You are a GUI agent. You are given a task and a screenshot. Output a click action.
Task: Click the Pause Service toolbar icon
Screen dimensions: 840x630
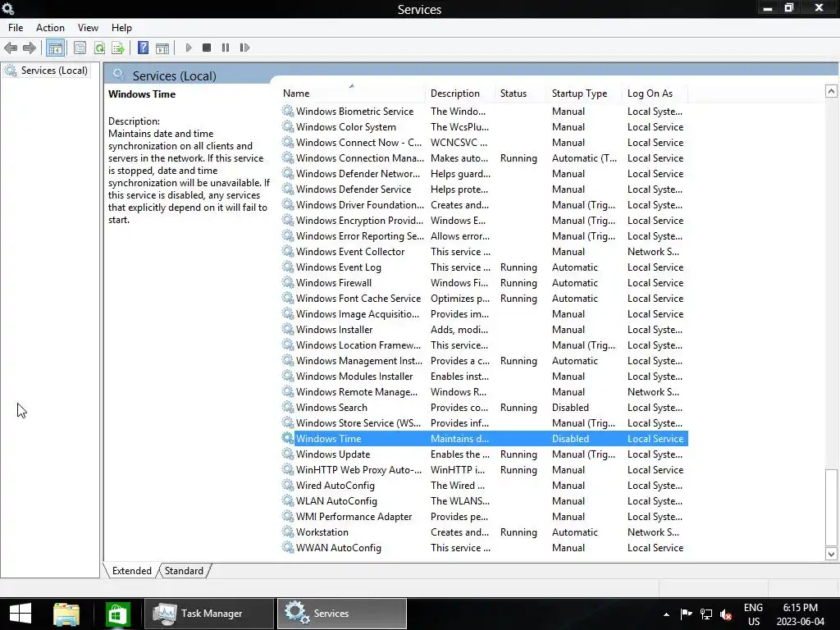tap(226, 48)
